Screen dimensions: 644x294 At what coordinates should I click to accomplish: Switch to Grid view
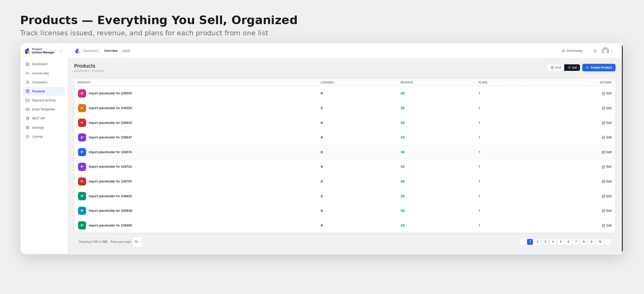coord(556,67)
